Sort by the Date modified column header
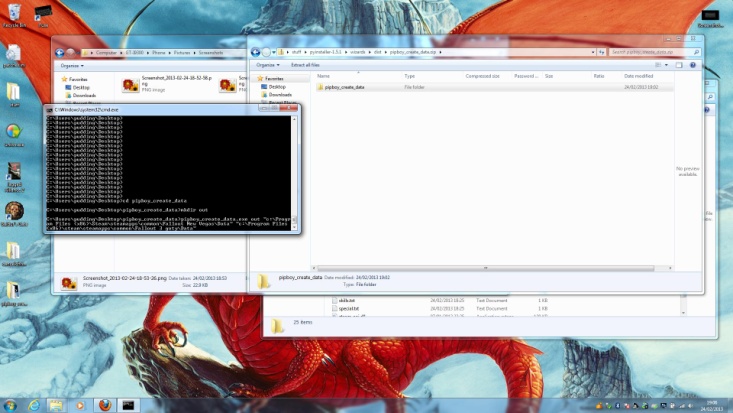Viewport: 733px width, 413px height. (x=639, y=76)
